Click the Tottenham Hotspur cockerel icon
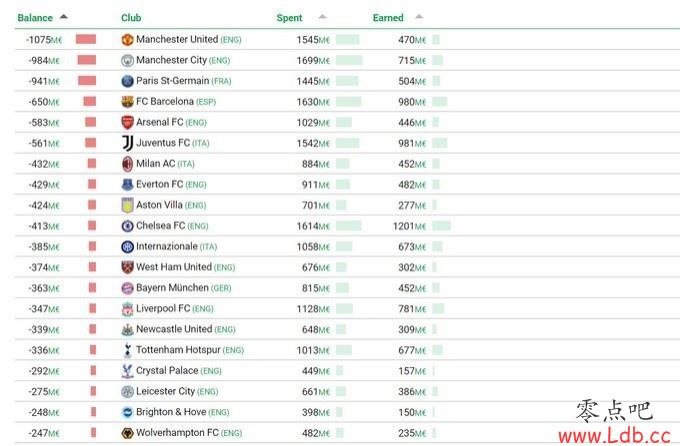This screenshot has width=680, height=446. [127, 350]
